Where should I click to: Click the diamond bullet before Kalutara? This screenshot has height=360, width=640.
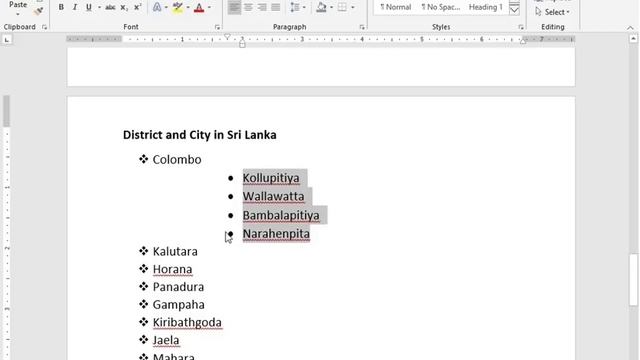point(143,251)
